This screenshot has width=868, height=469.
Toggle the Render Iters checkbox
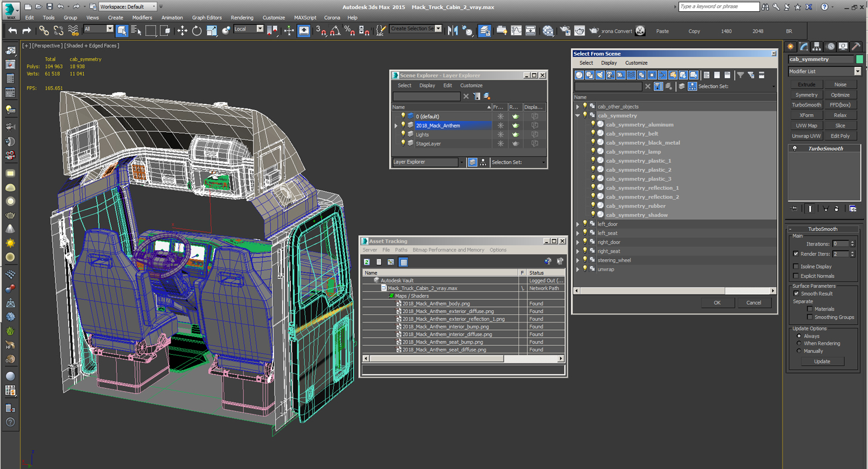point(796,254)
